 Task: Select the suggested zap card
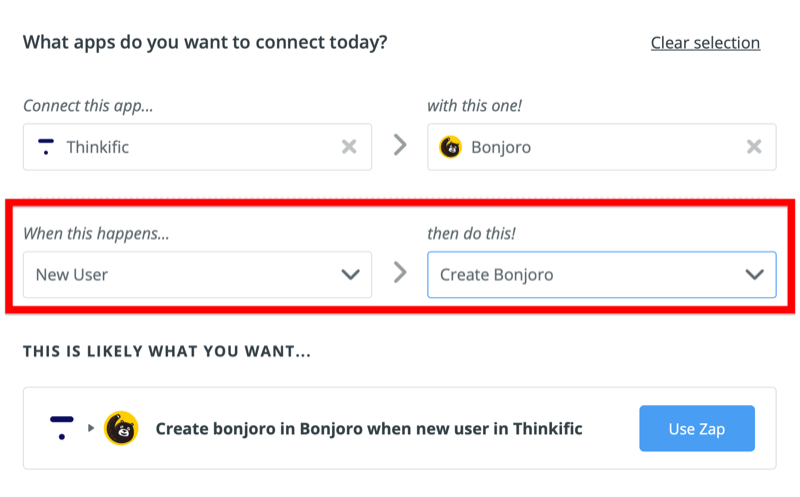(x=399, y=428)
